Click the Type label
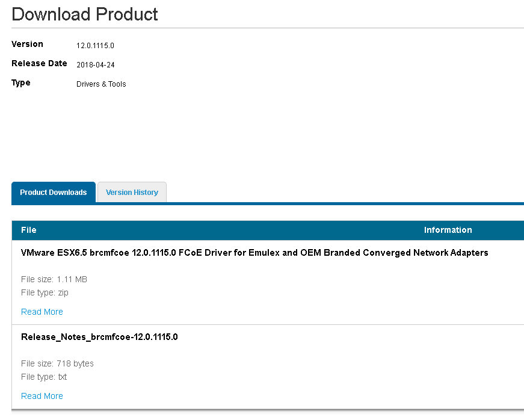Image resolution: width=524 pixels, height=420 pixels. (21, 83)
